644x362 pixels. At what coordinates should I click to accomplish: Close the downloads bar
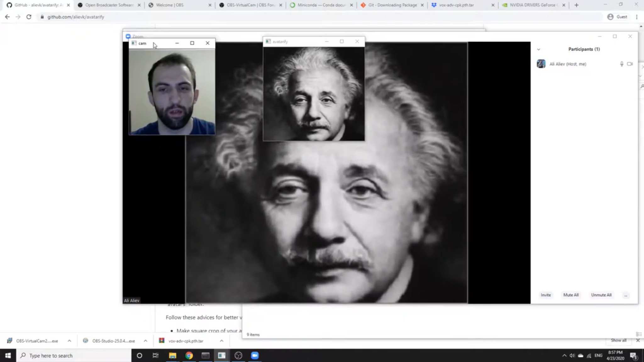(638, 341)
